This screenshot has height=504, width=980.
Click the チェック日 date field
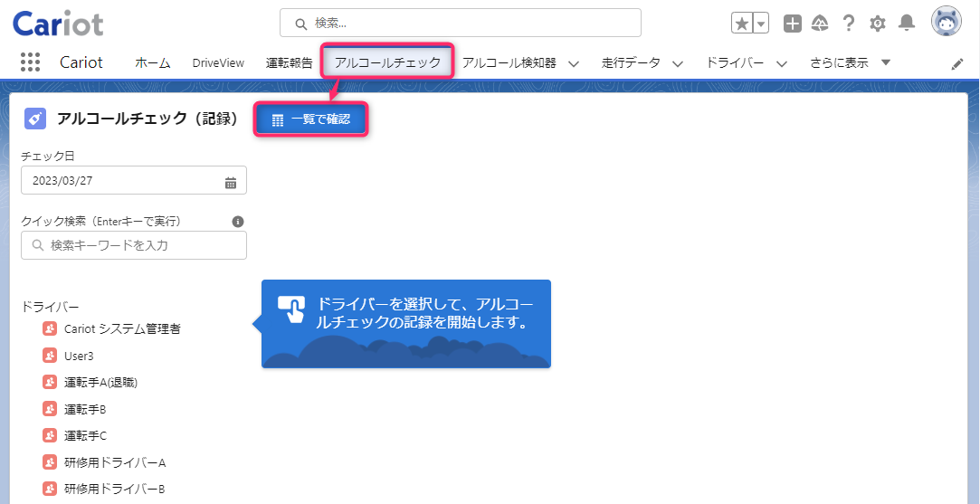(x=134, y=181)
